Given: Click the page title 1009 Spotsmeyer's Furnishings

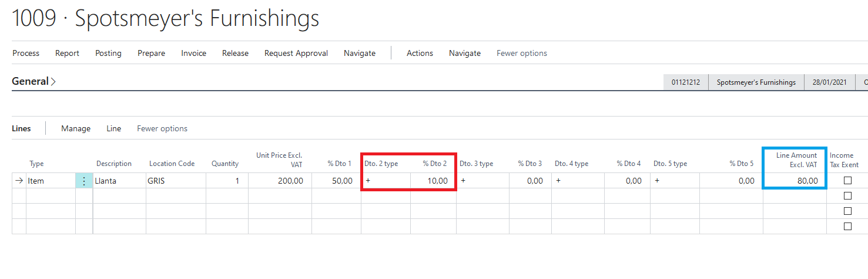Looking at the screenshot, I should 166,19.
